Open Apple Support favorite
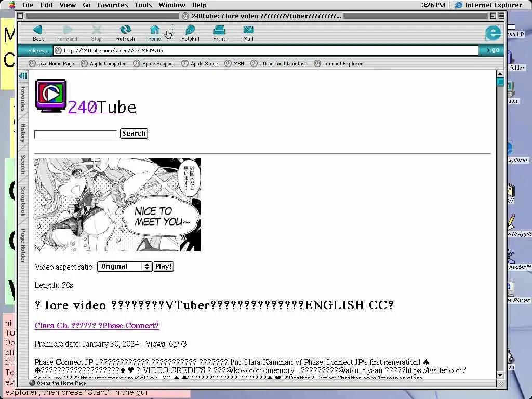Screen dimensions: 532x399 154,63
